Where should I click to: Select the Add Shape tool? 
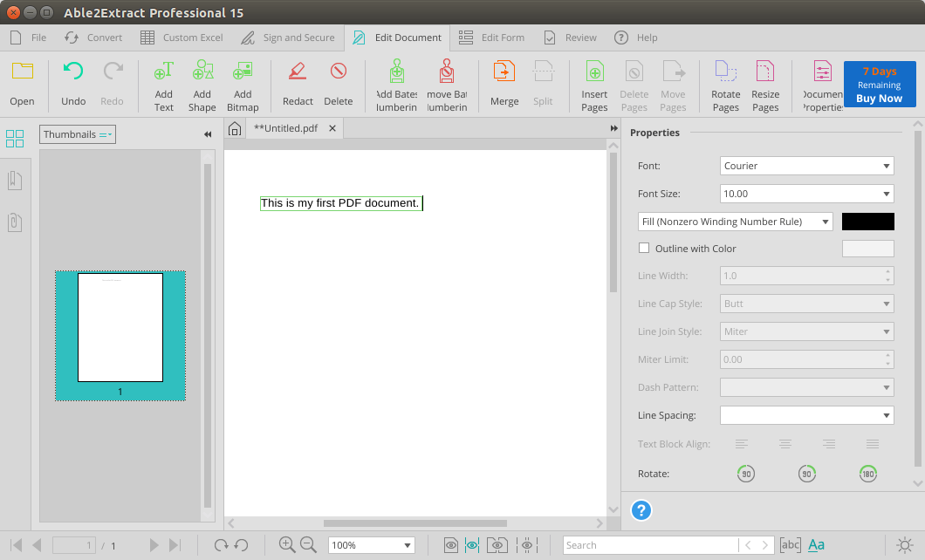[202, 72]
